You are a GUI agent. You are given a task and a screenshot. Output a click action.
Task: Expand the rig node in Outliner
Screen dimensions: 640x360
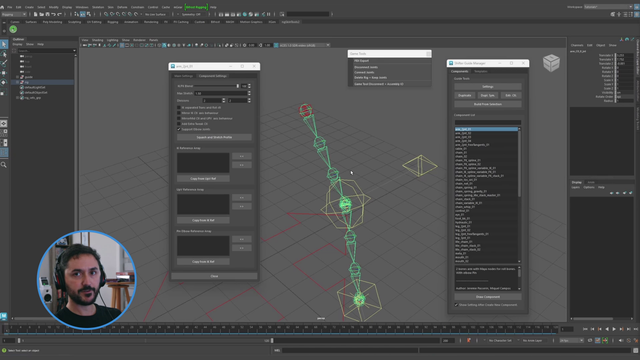click(18, 82)
